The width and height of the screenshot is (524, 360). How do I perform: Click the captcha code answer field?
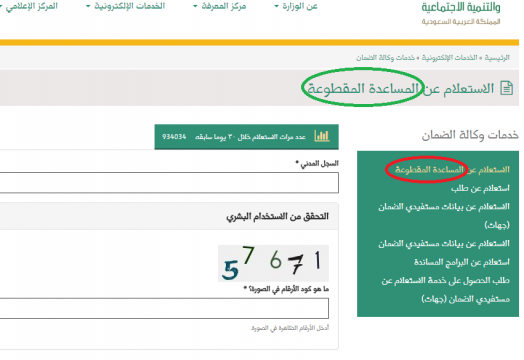click(164, 308)
